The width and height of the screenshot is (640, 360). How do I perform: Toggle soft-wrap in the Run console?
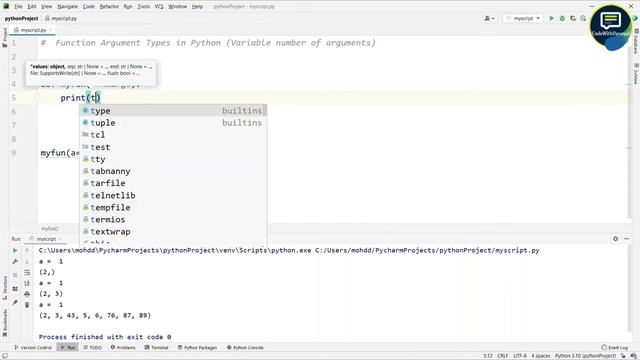(27, 272)
